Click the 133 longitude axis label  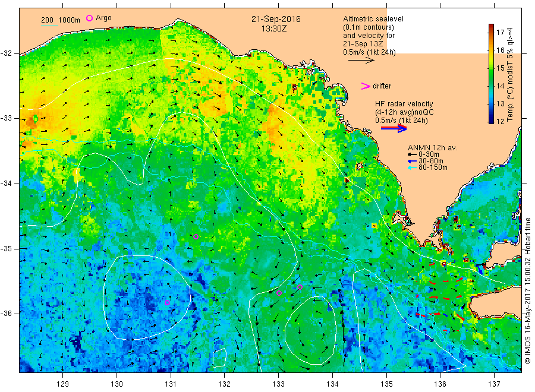pos(278,384)
